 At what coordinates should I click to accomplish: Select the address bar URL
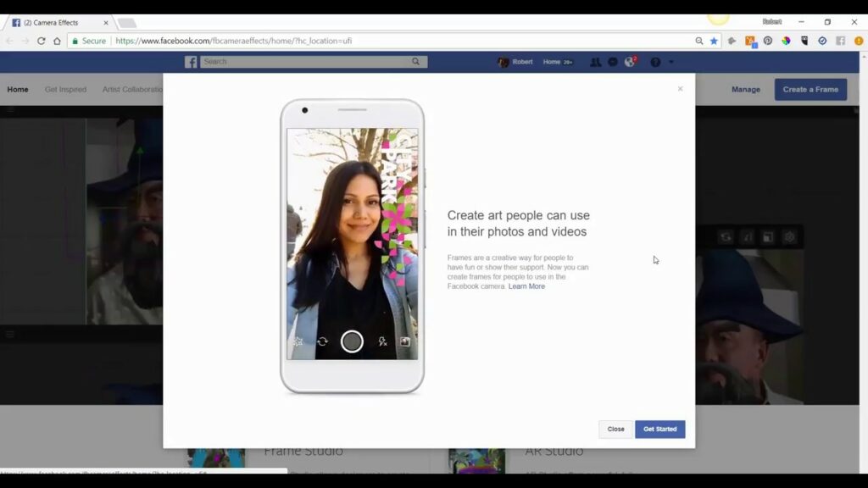point(234,41)
